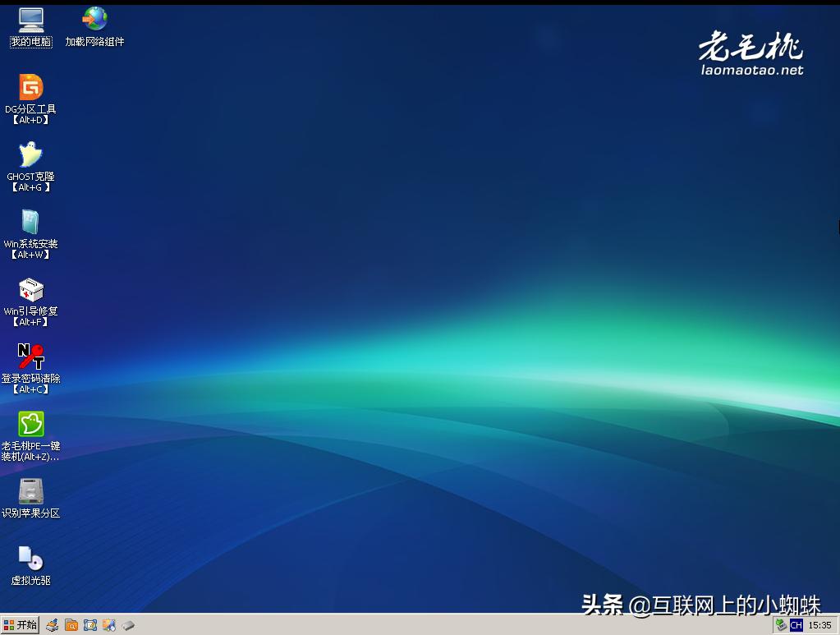Switch input language via CH indicator
Screen dimensions: 840x635
(795, 625)
